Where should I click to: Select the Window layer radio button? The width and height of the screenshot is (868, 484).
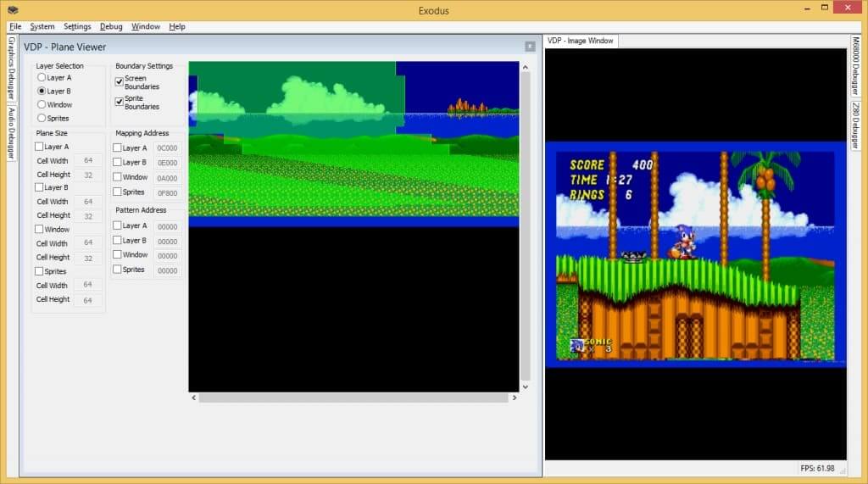point(42,104)
